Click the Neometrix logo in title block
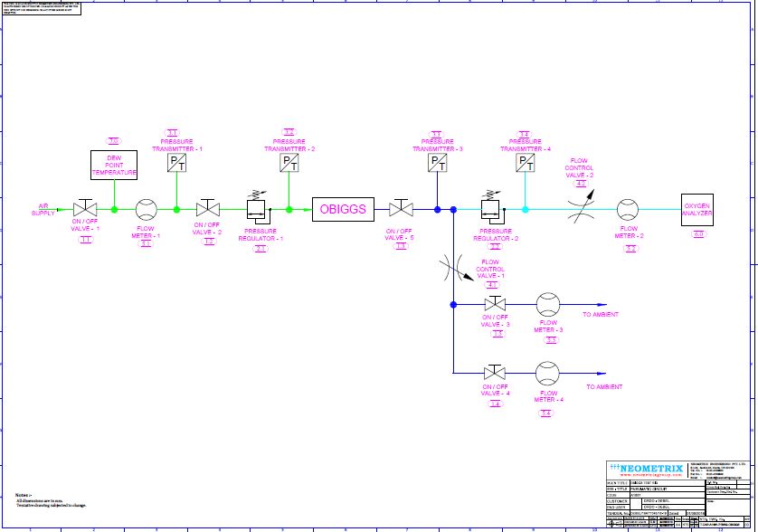Screen dimensions: 758x532 coord(640,468)
